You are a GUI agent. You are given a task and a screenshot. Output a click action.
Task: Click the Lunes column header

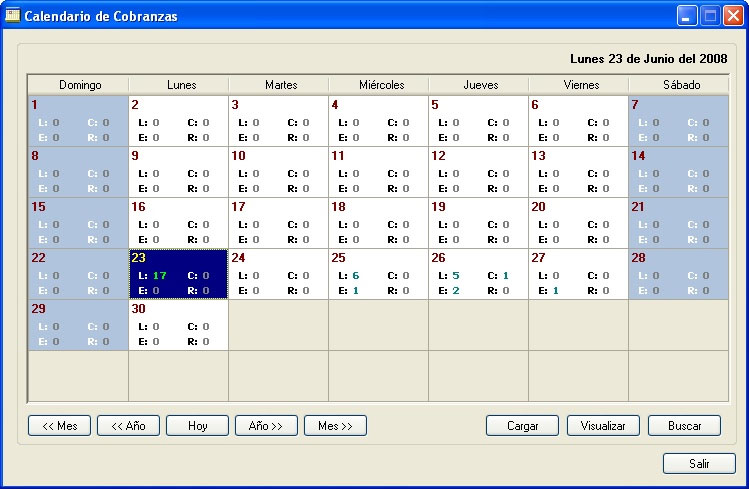[180, 85]
